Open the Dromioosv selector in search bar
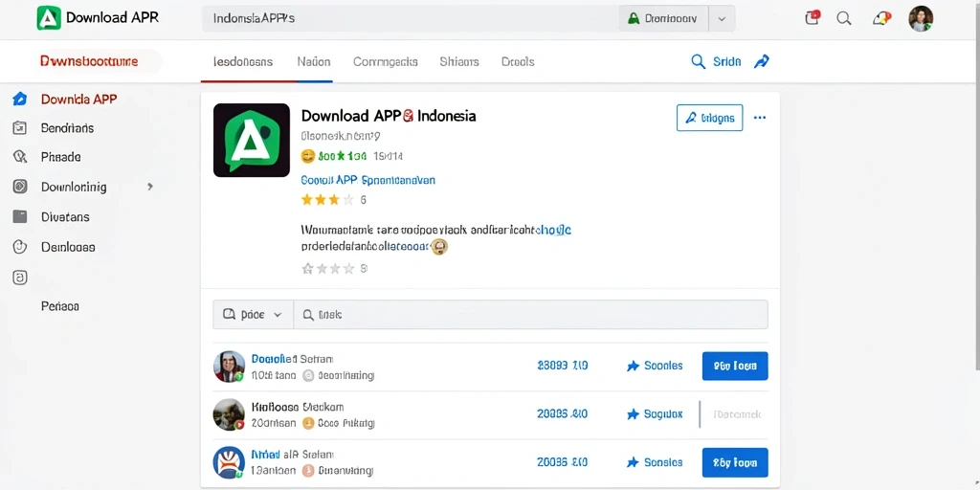 [663, 19]
